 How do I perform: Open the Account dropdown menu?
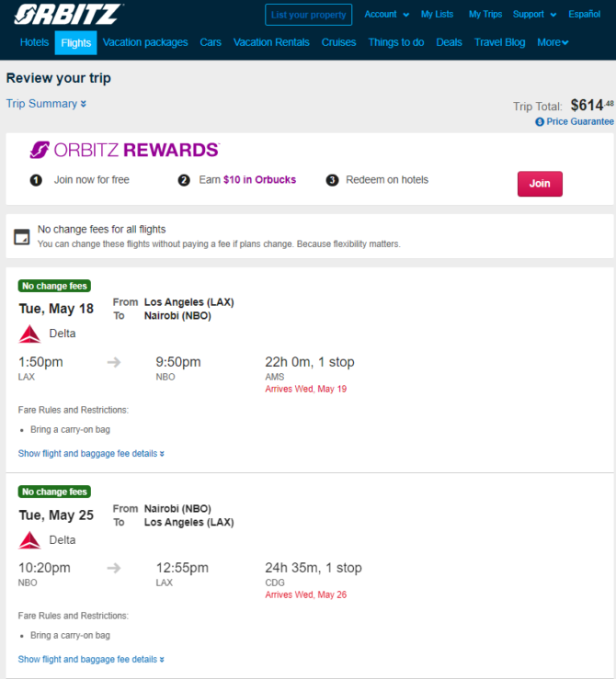tap(387, 15)
